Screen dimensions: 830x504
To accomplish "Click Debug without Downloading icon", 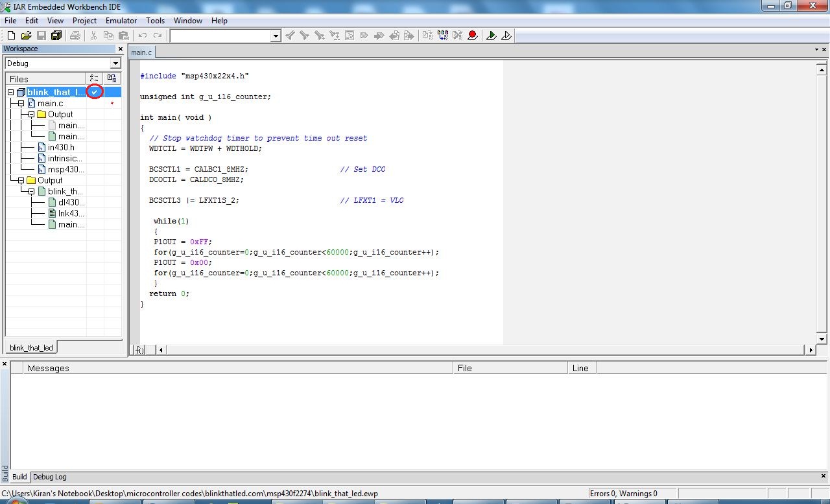I will click(506, 36).
